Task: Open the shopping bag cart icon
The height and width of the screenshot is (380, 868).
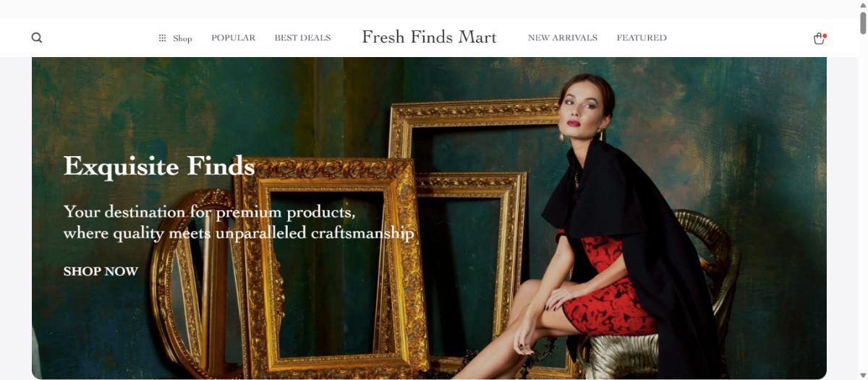Action: (x=819, y=38)
